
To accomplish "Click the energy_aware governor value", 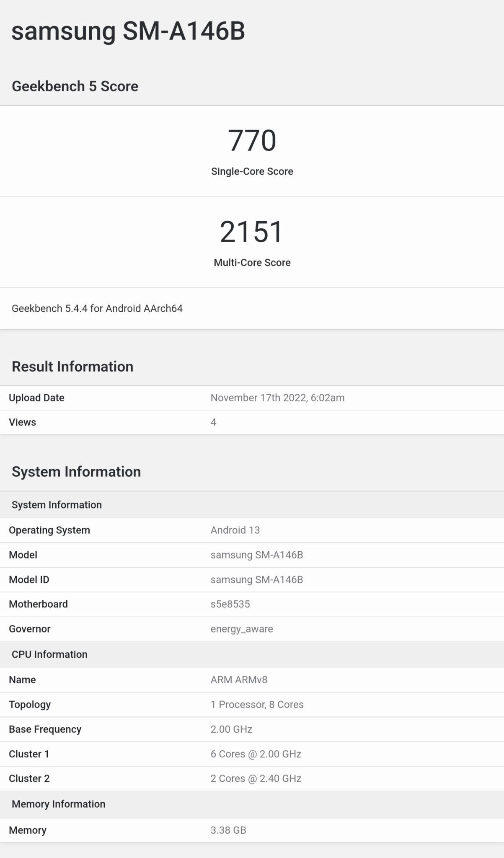I will pos(242,629).
